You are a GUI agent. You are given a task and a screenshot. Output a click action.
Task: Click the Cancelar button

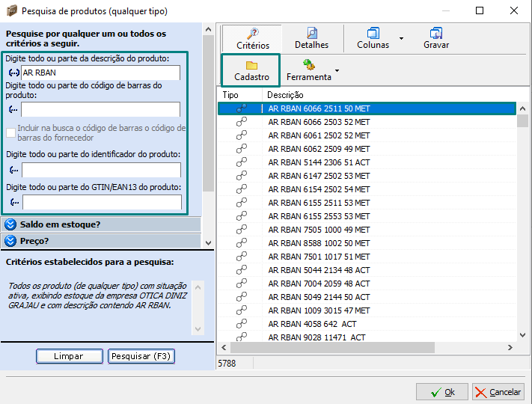tap(498, 392)
